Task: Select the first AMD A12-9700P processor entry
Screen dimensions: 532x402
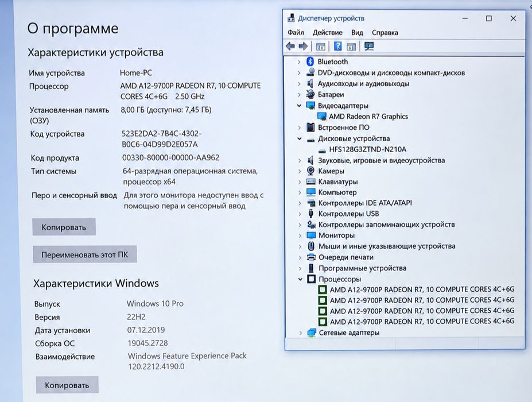Action: coord(422,289)
